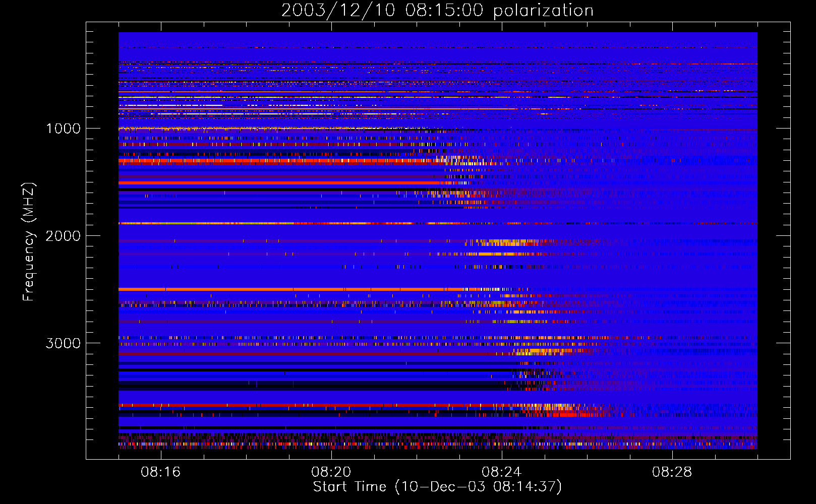
Task: Click the '08:24' time tick label
Action: pyautogui.click(x=502, y=472)
